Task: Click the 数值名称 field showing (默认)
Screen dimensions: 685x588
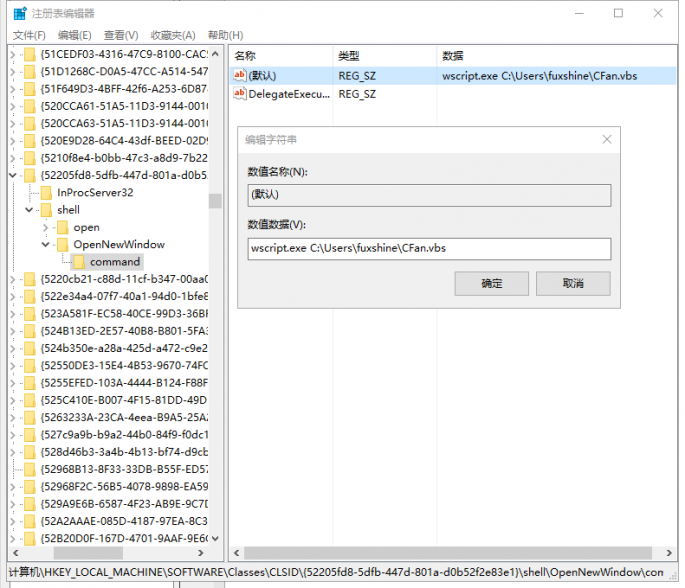Action: tap(429, 195)
